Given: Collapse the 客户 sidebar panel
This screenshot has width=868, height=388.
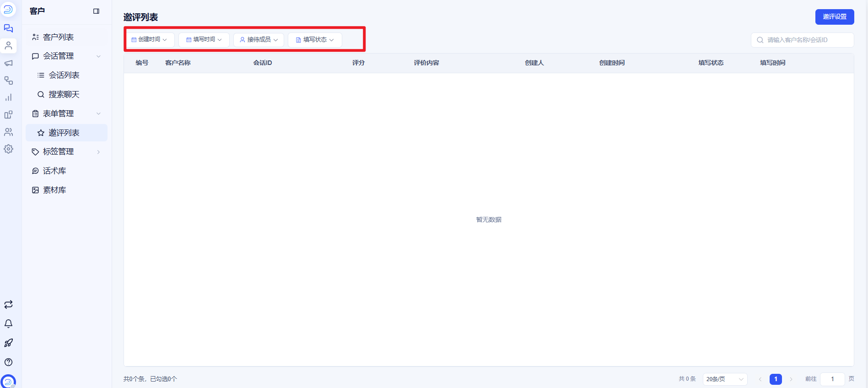Looking at the screenshot, I should (96, 11).
